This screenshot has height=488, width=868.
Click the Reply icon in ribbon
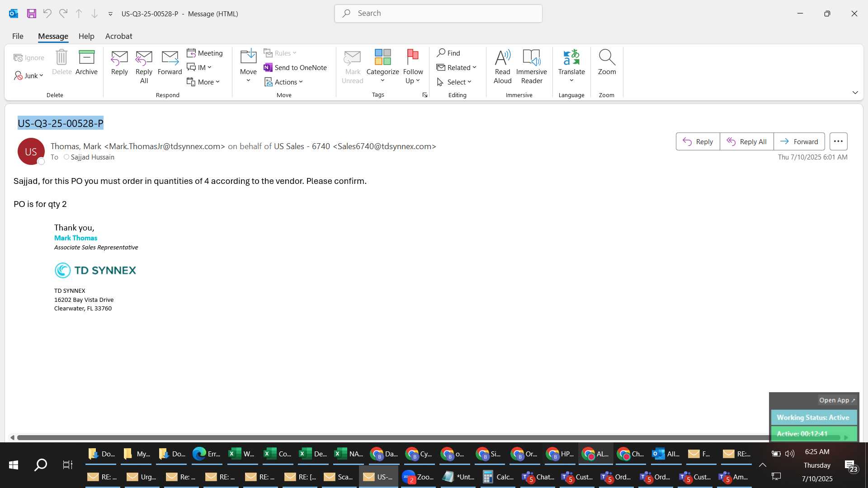pos(119,62)
